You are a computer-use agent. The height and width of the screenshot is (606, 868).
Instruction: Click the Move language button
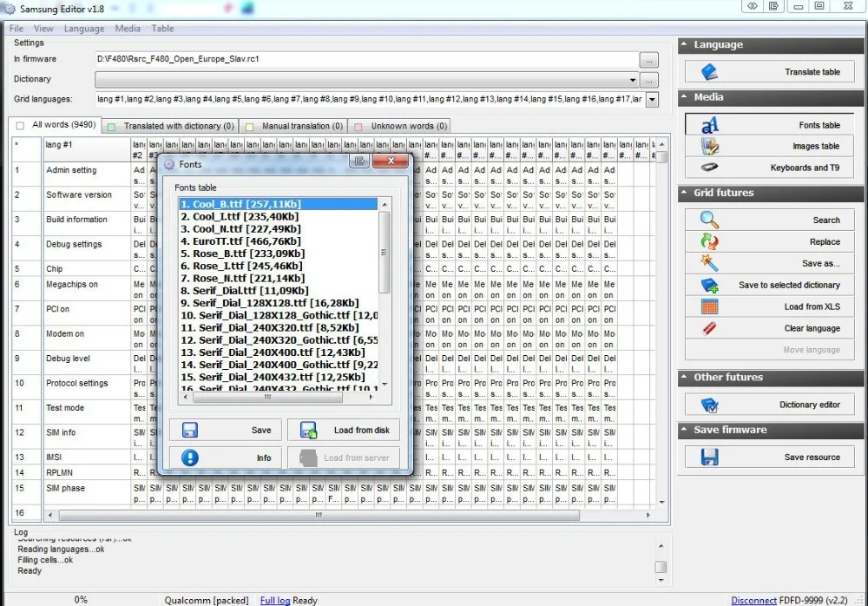pyautogui.click(x=769, y=350)
